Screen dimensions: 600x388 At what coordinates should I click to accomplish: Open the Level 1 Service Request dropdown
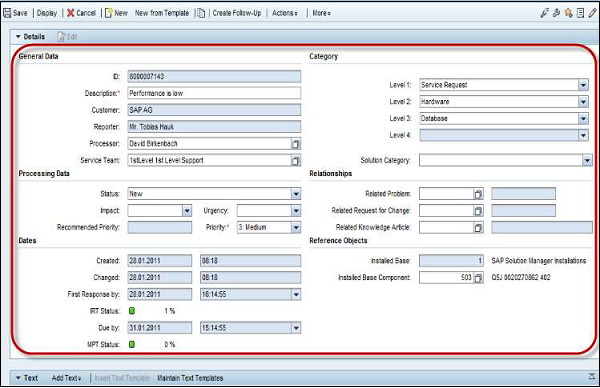pyautogui.click(x=583, y=85)
